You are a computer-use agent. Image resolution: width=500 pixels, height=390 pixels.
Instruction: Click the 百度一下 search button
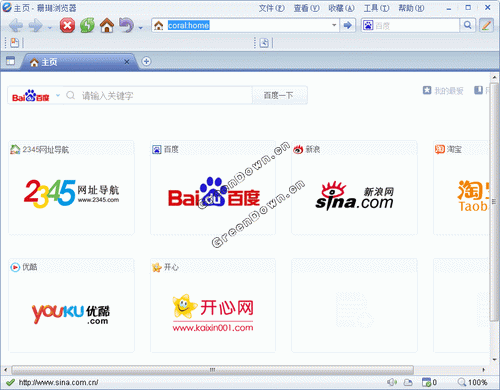279,96
